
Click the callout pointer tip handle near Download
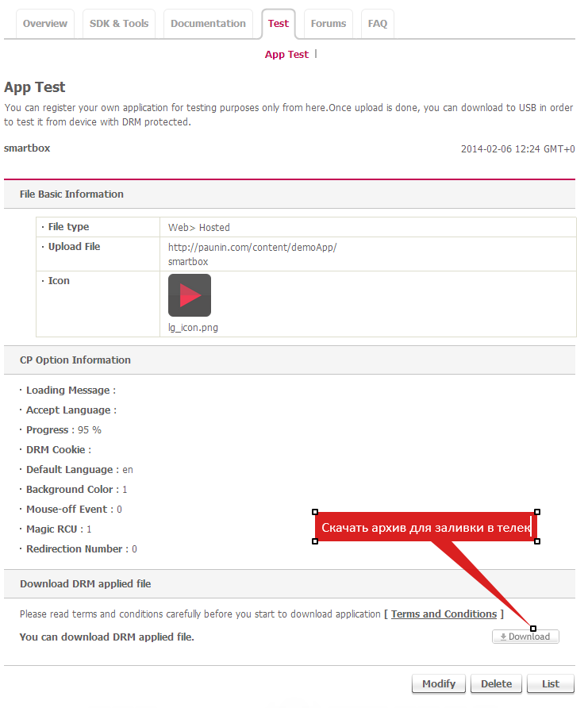pyautogui.click(x=533, y=629)
